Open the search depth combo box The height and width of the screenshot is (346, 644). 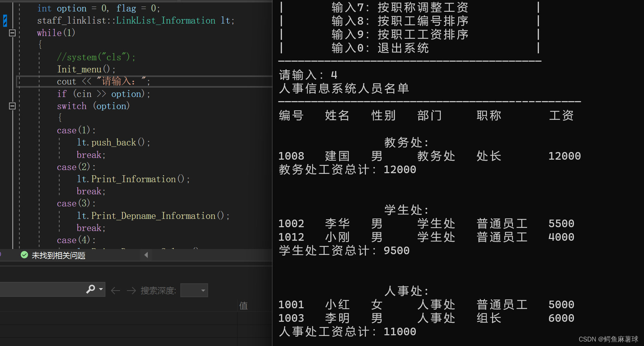point(194,290)
